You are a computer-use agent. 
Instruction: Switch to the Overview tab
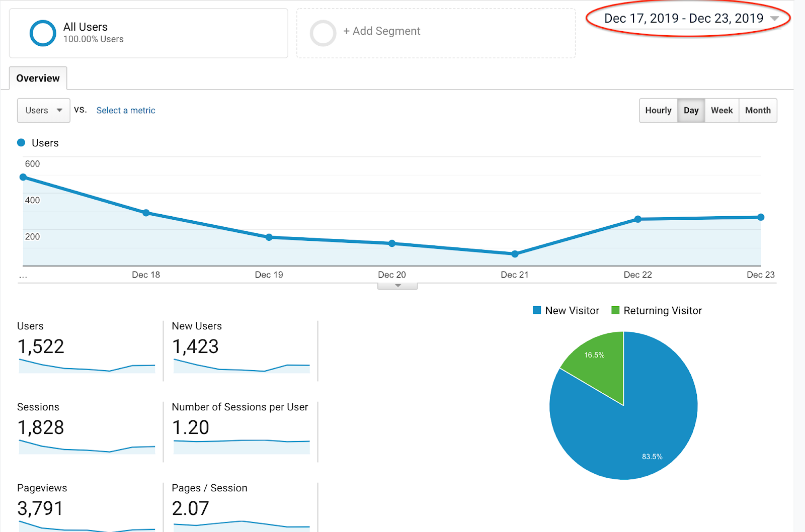pos(38,78)
